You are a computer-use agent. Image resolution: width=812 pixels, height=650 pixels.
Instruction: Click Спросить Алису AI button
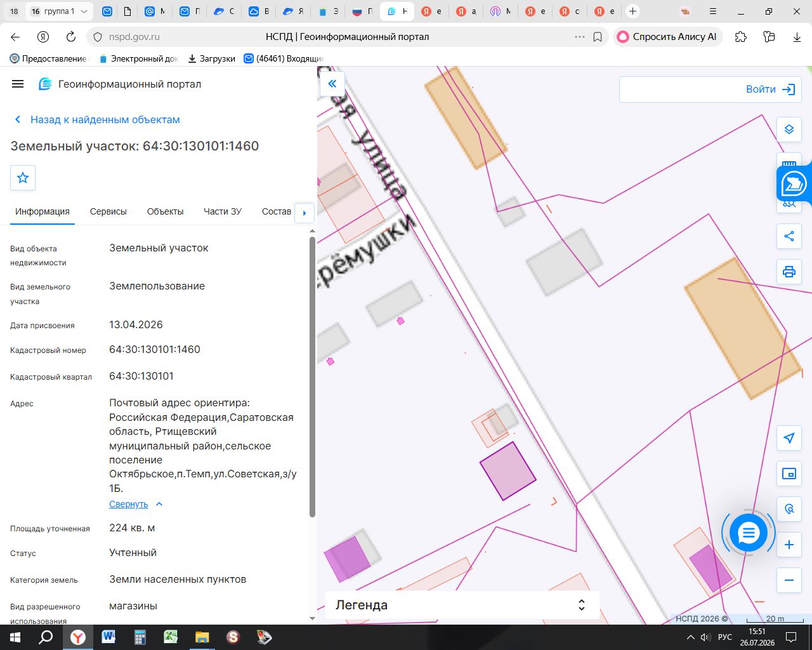tap(667, 37)
